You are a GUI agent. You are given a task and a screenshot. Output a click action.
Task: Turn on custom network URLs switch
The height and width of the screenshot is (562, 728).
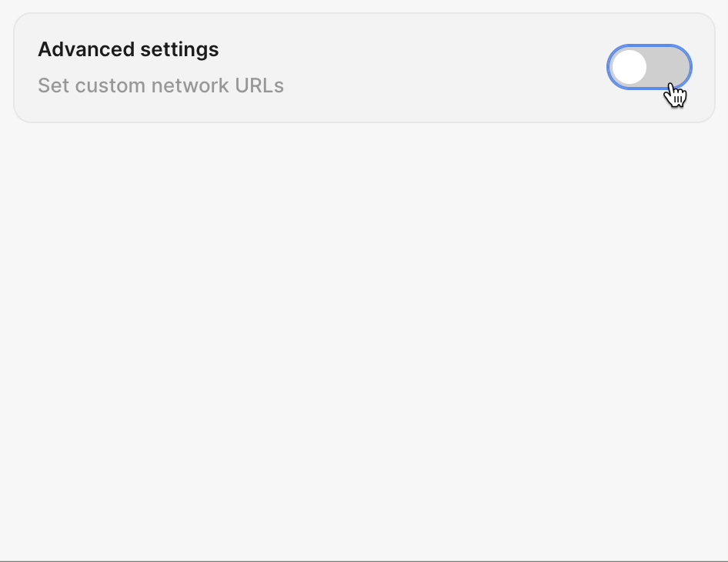[x=650, y=67]
